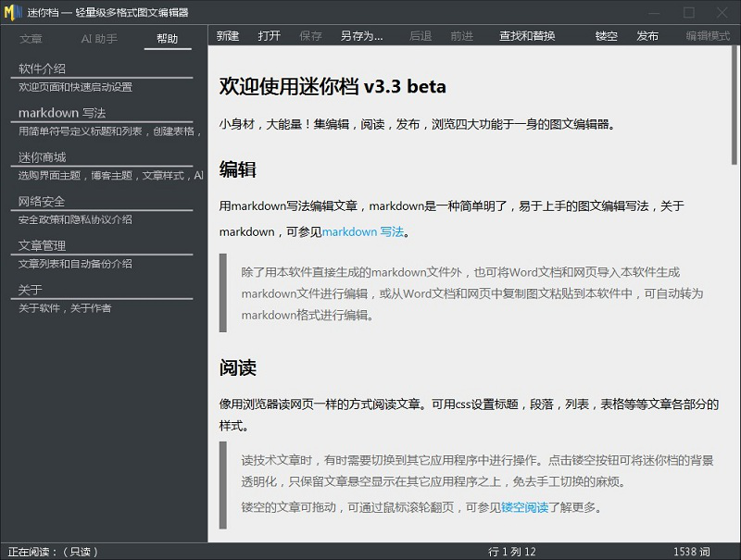Open 查找和替换 find and replace

(x=525, y=34)
